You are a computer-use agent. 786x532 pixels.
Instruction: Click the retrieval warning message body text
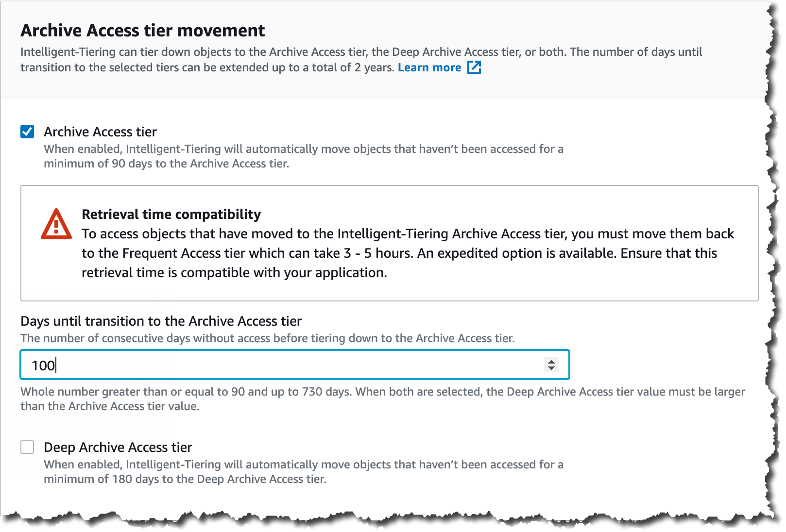[x=408, y=253]
